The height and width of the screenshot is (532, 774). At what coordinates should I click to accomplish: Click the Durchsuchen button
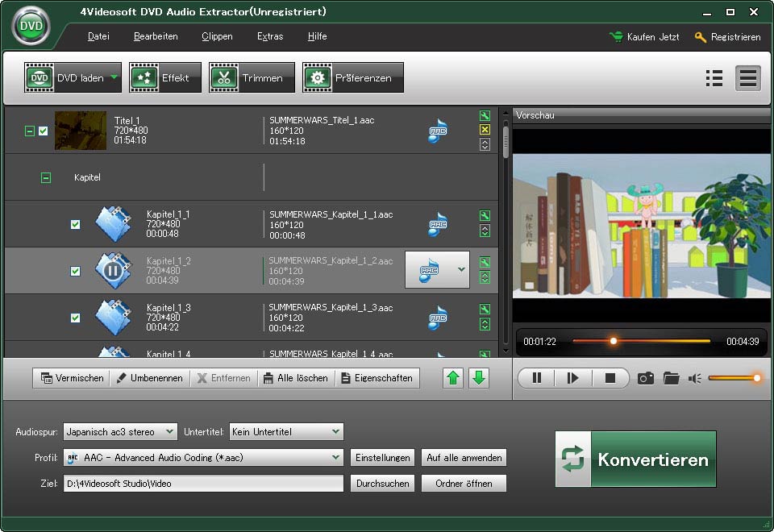tap(382, 484)
